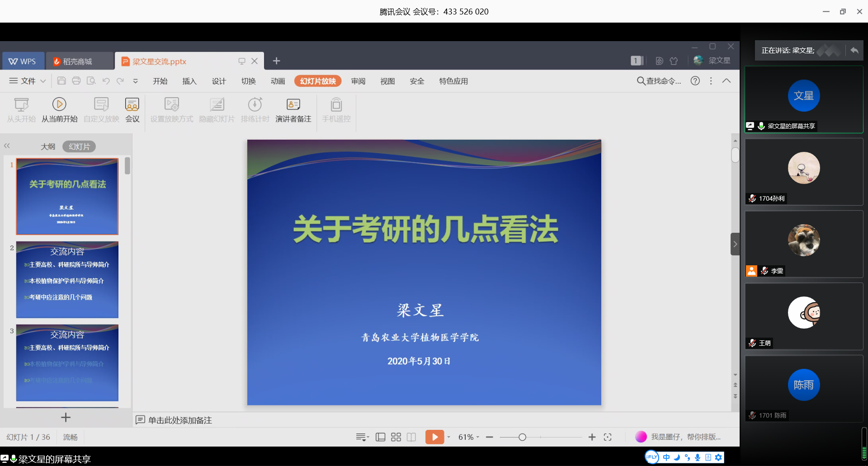Toggle iFLY Chinese input mode 中
Image resolution: width=868 pixels, height=466 pixels.
pos(666,457)
